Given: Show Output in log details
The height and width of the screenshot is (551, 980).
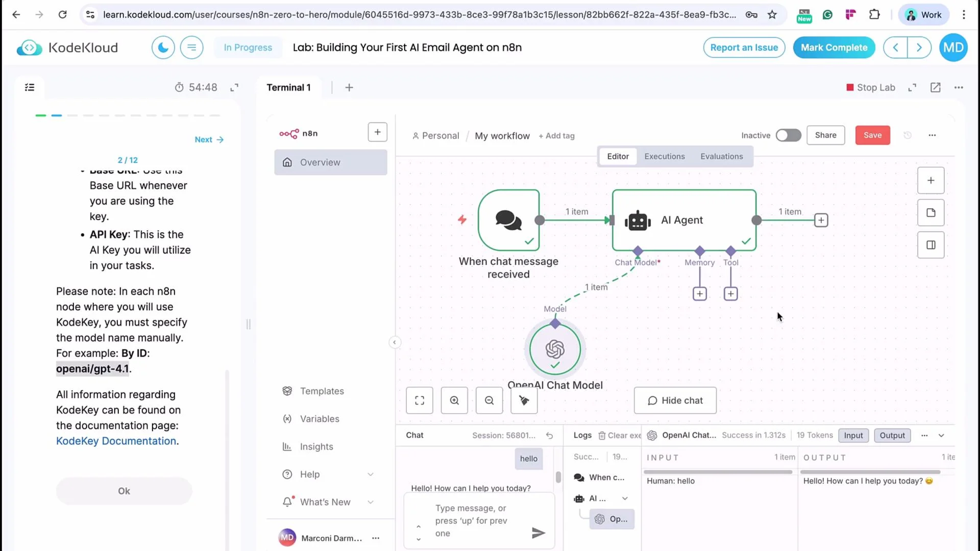Looking at the screenshot, I should pos(892,436).
